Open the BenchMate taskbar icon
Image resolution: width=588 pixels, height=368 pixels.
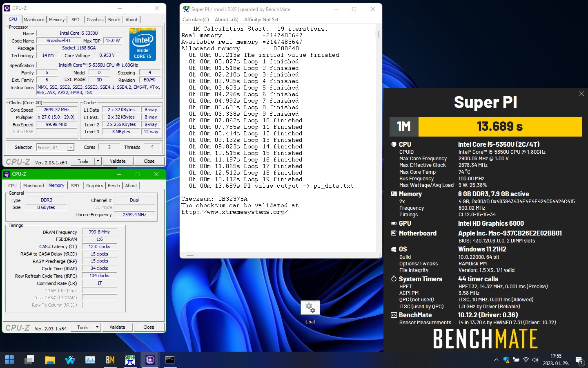point(110,360)
